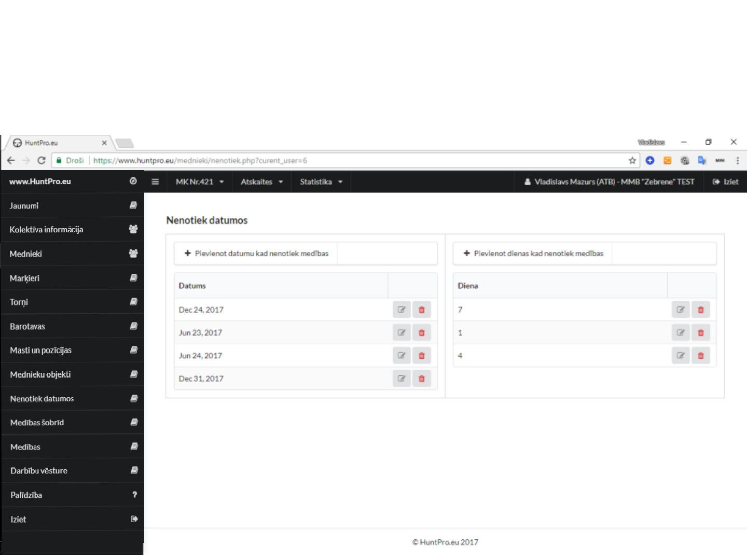Screen dimensions: 747x560
Task: Open Masti un pozīcijas section
Action: [73, 350]
